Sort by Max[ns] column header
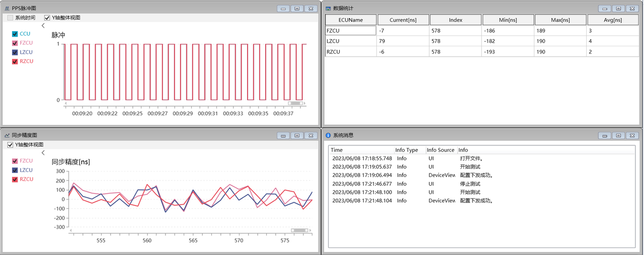Image resolution: width=644 pixels, height=255 pixels. (560, 20)
